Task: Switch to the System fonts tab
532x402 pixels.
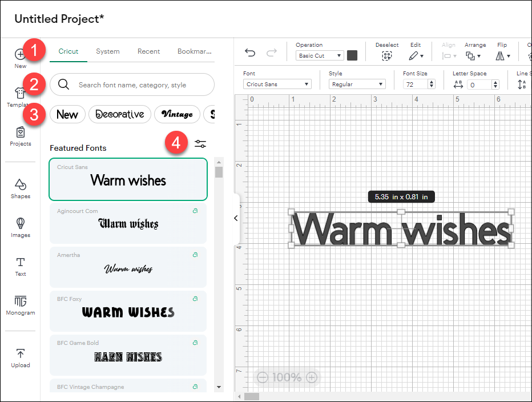Action: click(x=107, y=51)
